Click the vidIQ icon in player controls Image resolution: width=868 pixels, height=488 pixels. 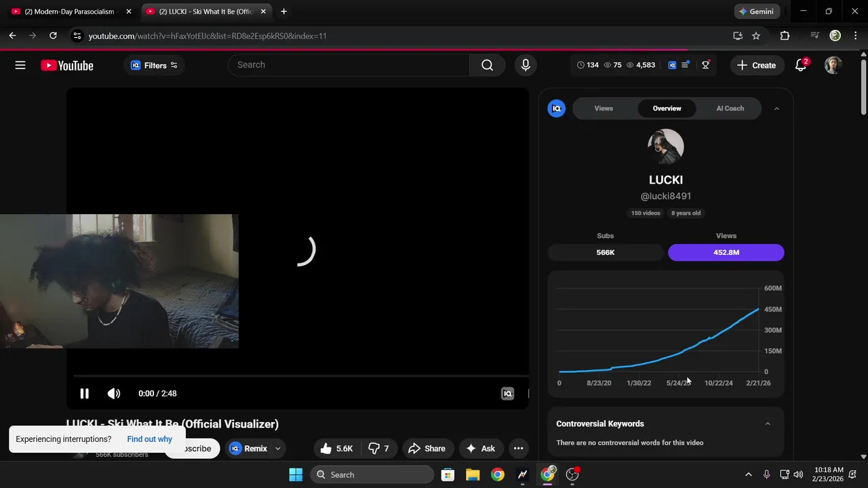click(507, 393)
